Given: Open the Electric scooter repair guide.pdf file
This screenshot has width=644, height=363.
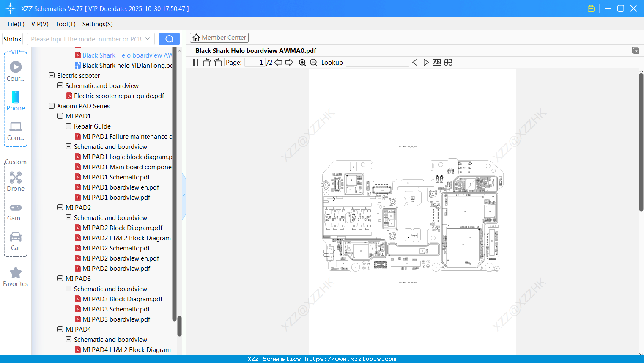Looking at the screenshot, I should click(x=119, y=96).
